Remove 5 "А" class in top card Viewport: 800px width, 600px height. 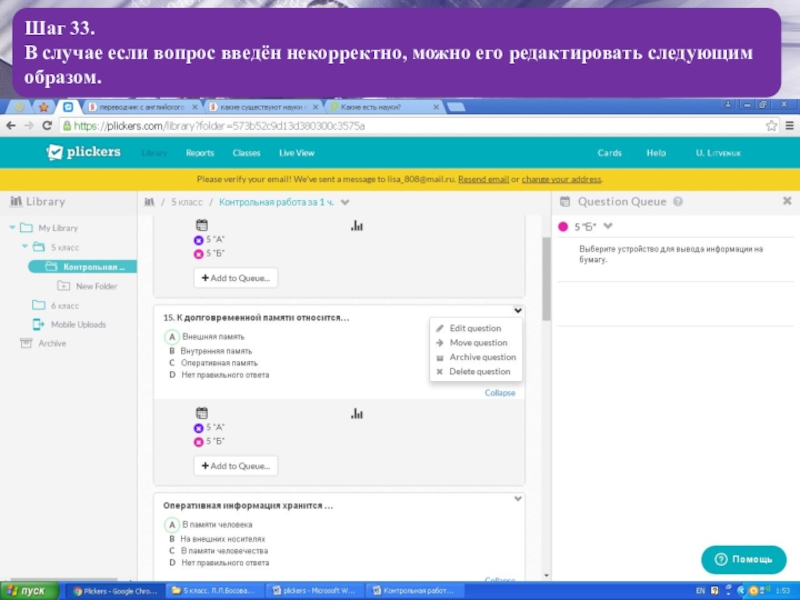pos(198,240)
